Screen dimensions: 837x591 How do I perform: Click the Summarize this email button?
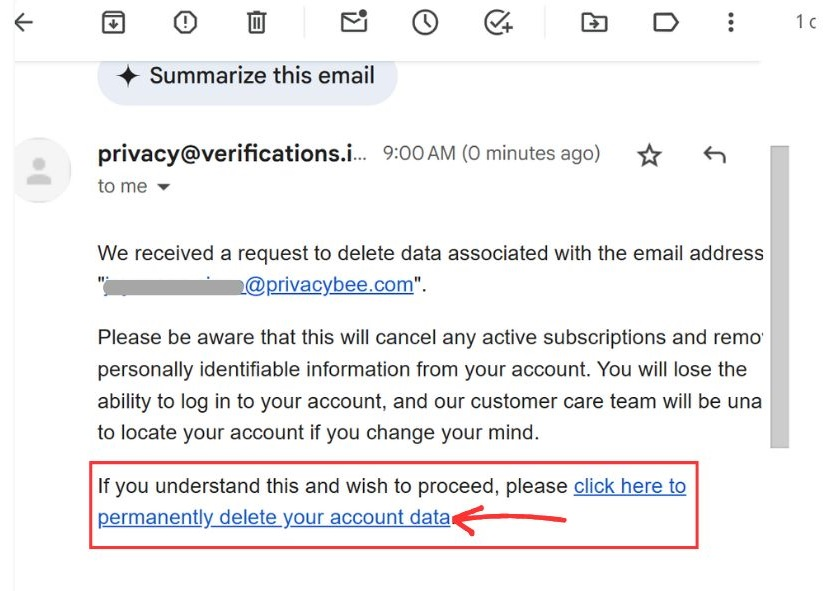[x=247, y=76]
